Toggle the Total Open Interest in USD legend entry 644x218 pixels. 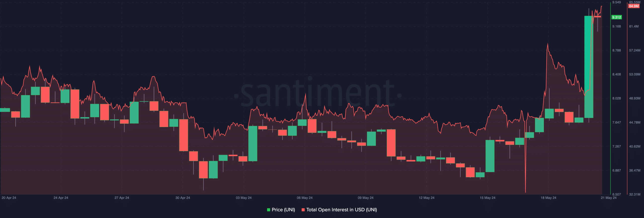339,210
